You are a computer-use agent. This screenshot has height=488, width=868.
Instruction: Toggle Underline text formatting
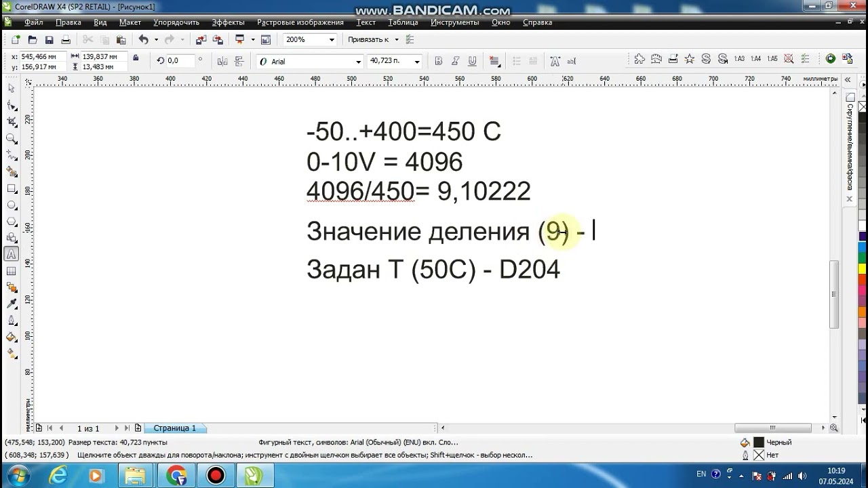coord(472,61)
